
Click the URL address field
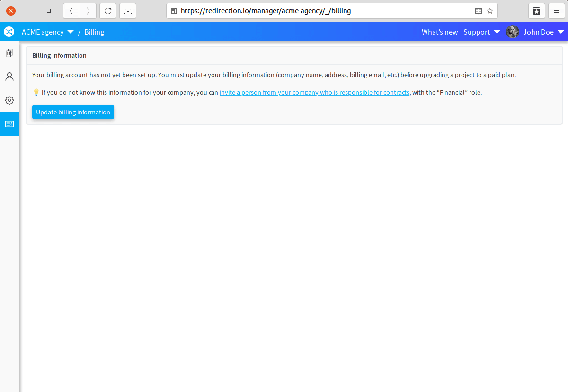[322, 11]
